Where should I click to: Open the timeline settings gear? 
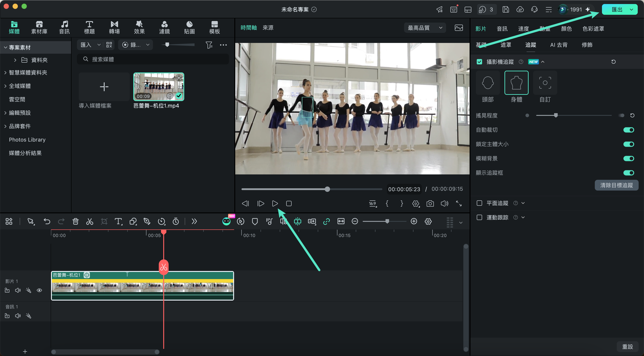coord(428,221)
